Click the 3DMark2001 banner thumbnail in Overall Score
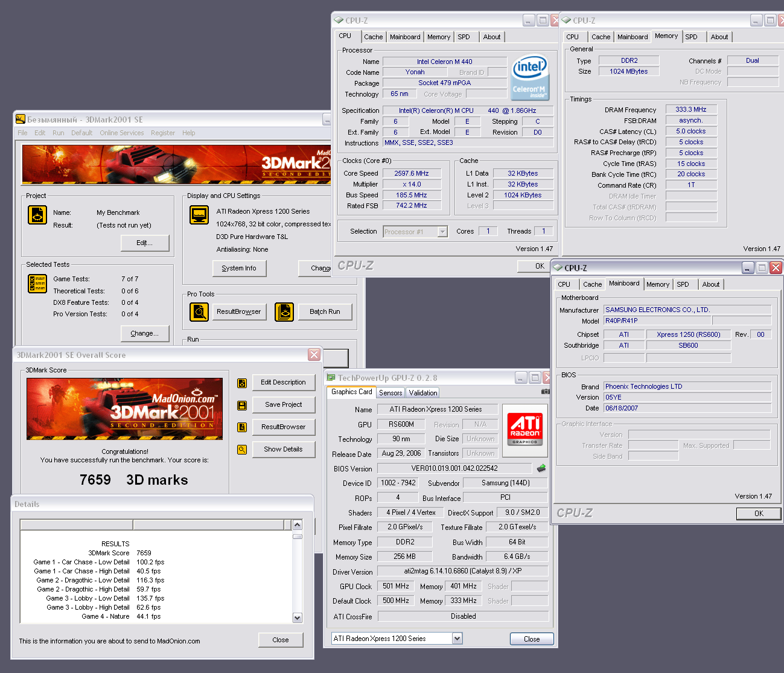784x673 pixels. (125, 409)
